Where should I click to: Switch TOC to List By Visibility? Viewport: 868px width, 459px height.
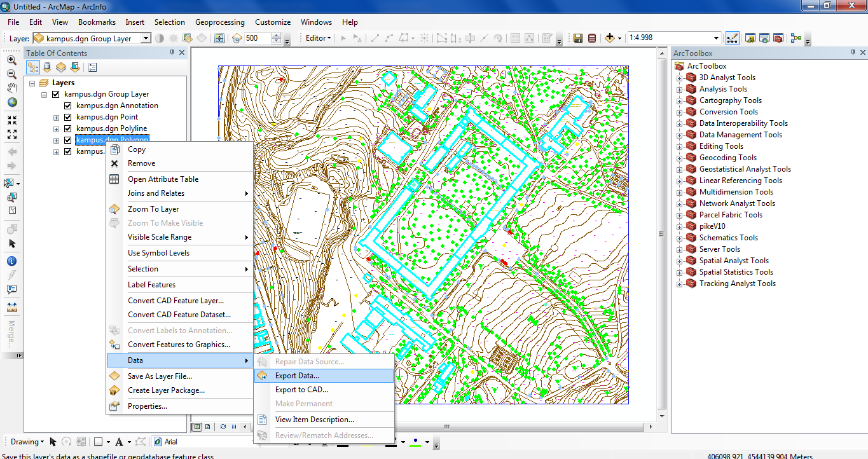pyautogui.click(x=61, y=67)
